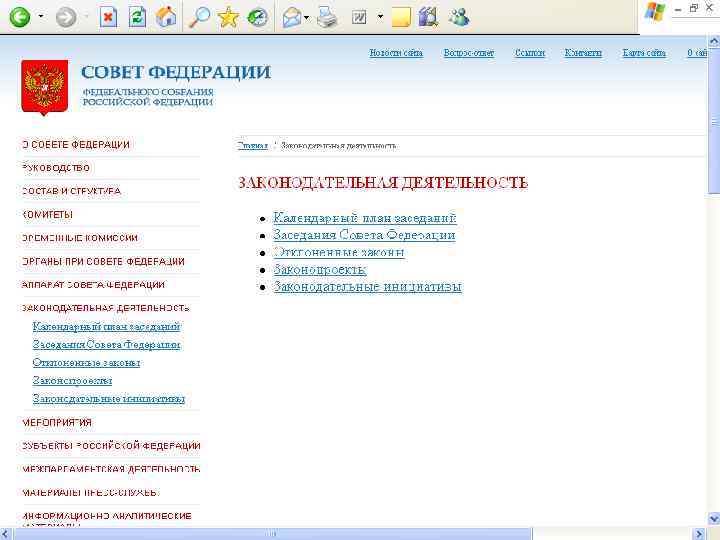Open 'Состав и структура' in left menu

pos(72,191)
